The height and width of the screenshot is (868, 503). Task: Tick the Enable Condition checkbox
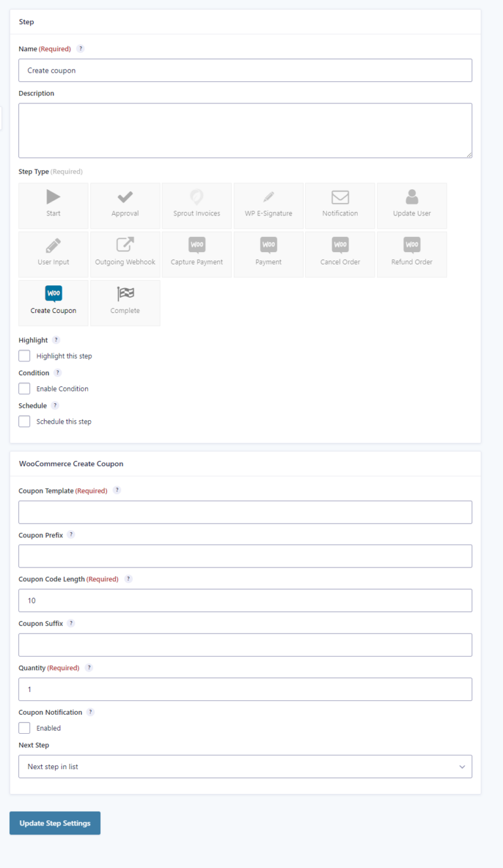point(24,389)
